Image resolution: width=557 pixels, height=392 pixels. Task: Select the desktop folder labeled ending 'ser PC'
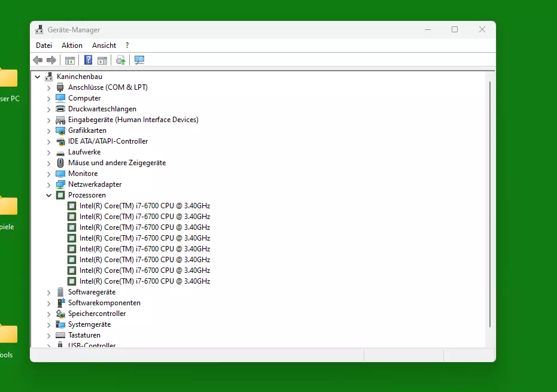tap(8, 78)
